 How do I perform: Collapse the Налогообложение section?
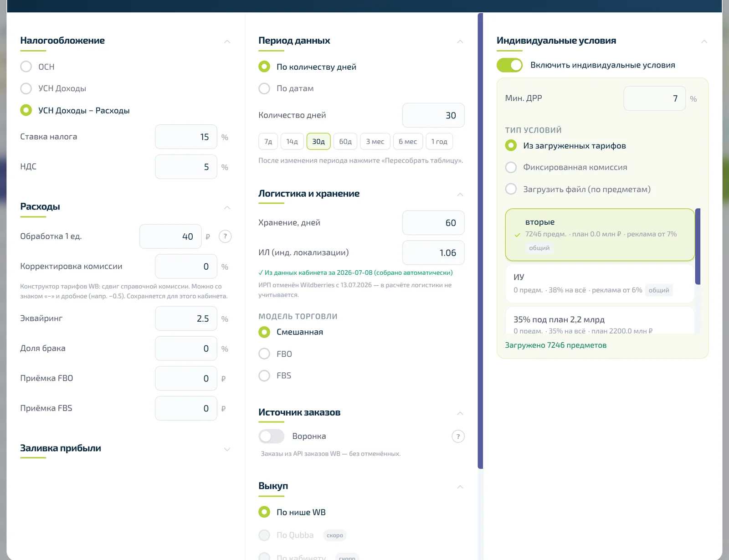(x=227, y=41)
